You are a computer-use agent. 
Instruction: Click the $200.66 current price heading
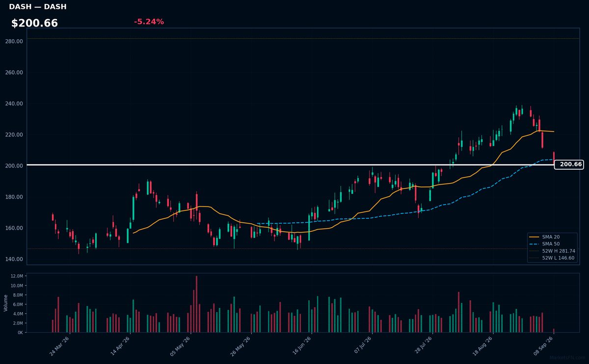(x=34, y=23)
